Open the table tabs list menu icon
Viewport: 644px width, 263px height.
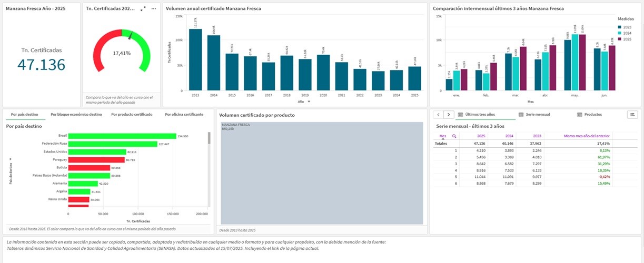(632, 114)
